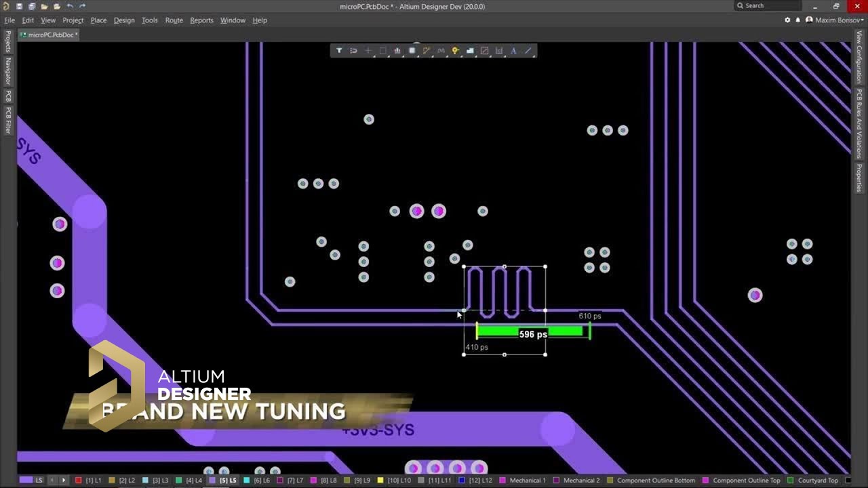Open the Reports menu
This screenshot has height=488, width=868.
[201, 20]
